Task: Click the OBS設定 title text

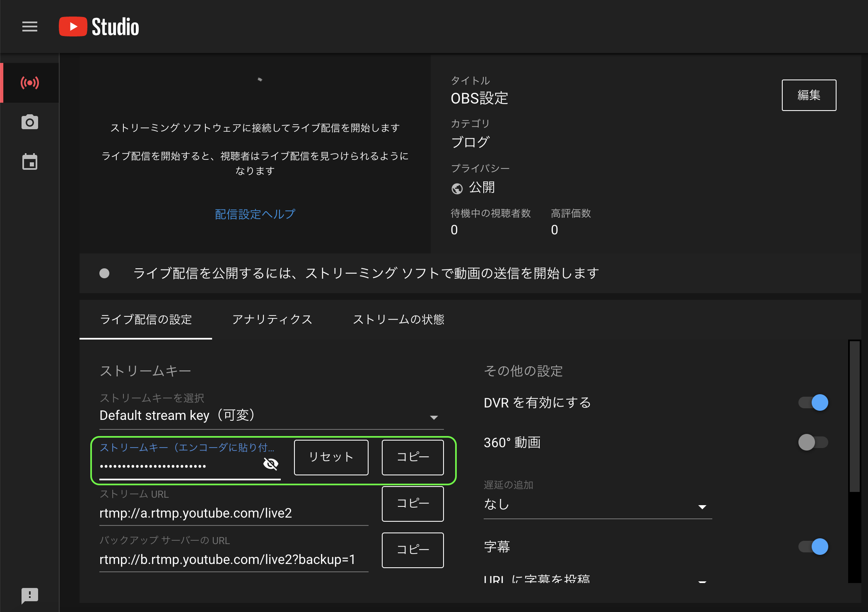Action: [479, 98]
